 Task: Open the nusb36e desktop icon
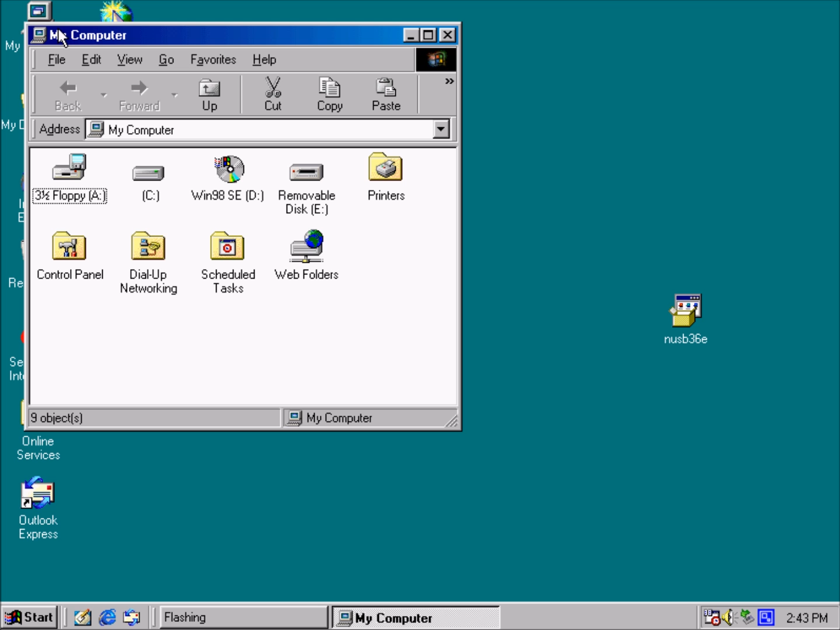(685, 309)
